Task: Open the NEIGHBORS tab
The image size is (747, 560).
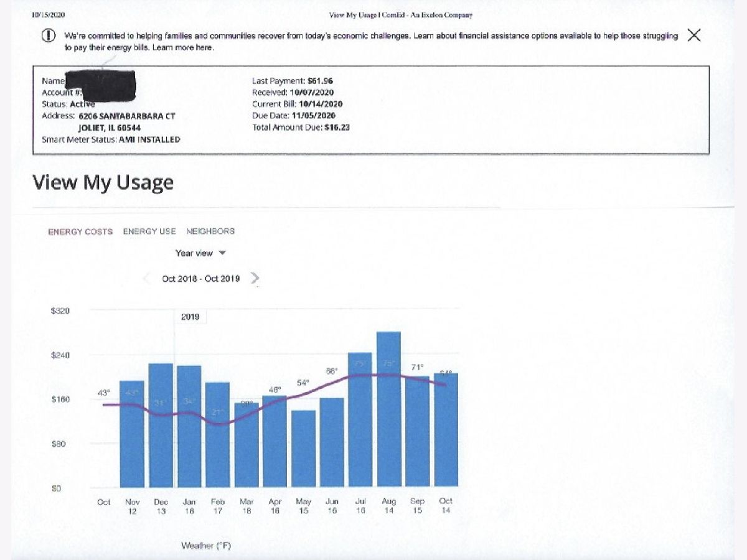Action: (210, 231)
